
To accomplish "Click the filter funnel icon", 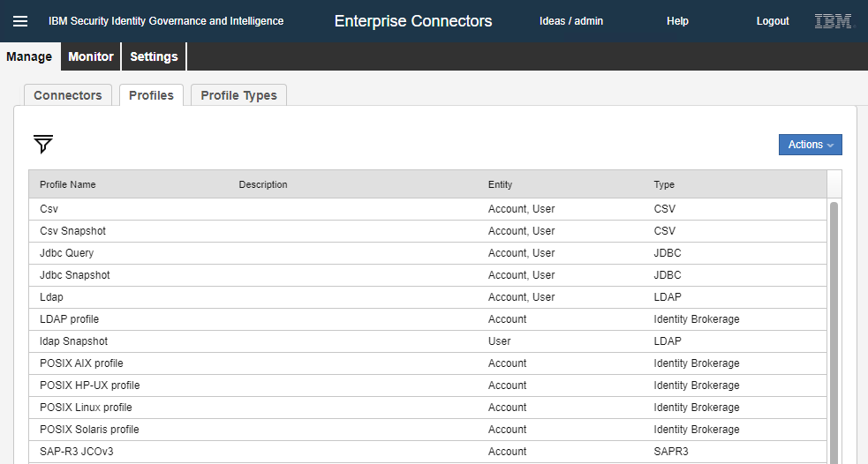I will [43, 144].
